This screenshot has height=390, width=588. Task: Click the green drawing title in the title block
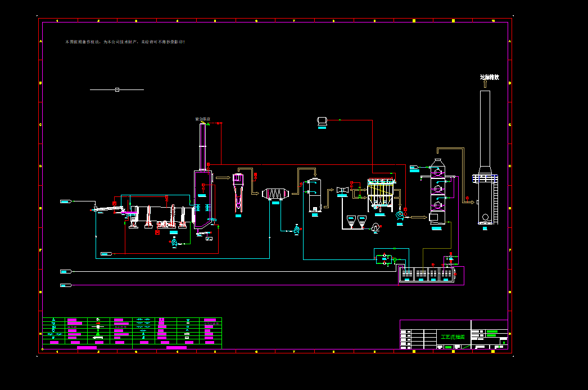tap(453, 337)
